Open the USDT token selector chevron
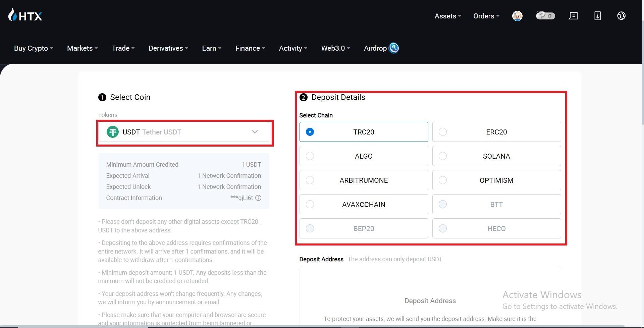 coord(255,132)
